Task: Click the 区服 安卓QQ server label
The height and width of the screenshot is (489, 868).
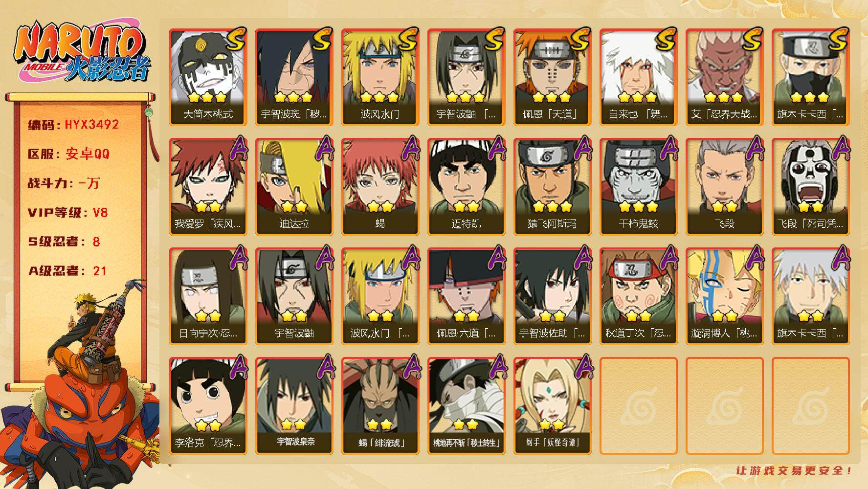Action: (x=68, y=154)
